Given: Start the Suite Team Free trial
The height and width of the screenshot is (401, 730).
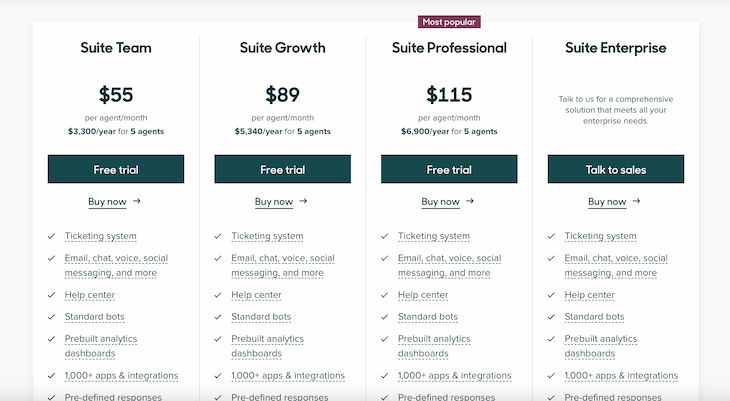Looking at the screenshot, I should click(x=116, y=169).
